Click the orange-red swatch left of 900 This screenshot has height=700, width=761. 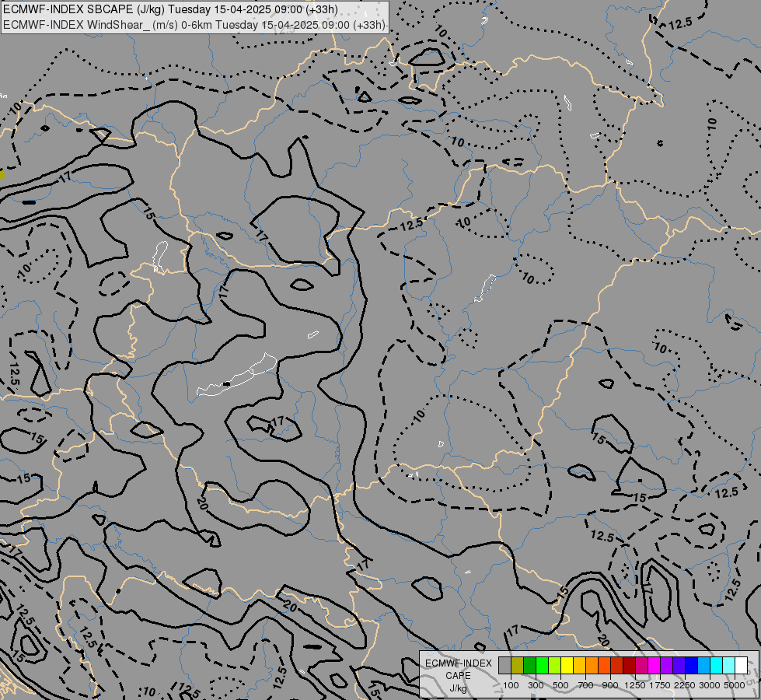(604, 666)
